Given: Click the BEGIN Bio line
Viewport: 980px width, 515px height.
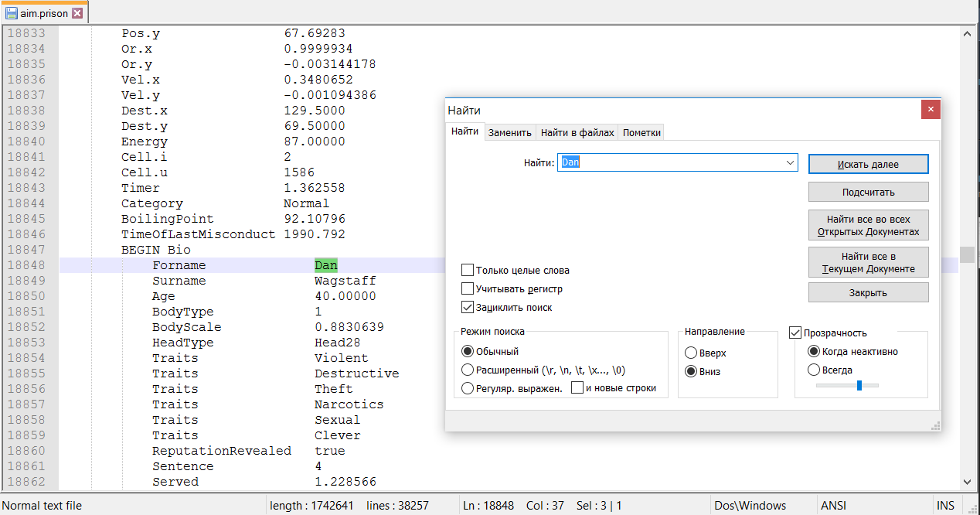Looking at the screenshot, I should point(156,250).
